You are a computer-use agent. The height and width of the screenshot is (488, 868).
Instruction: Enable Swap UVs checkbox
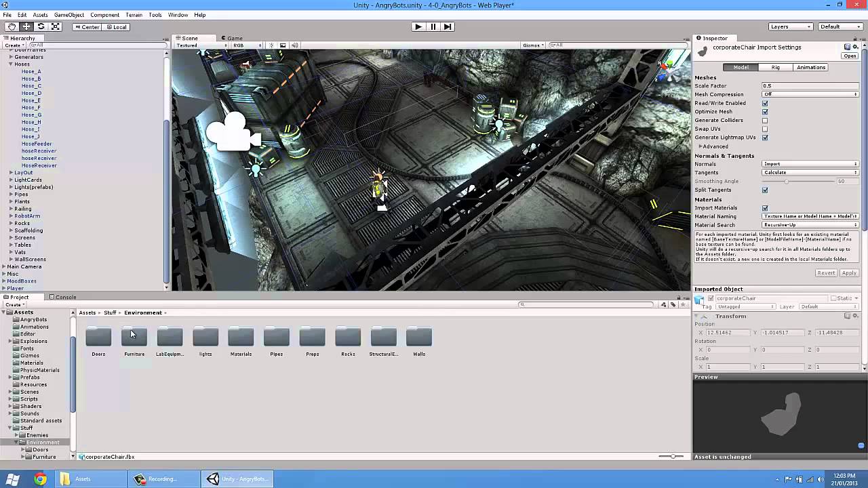pos(765,129)
